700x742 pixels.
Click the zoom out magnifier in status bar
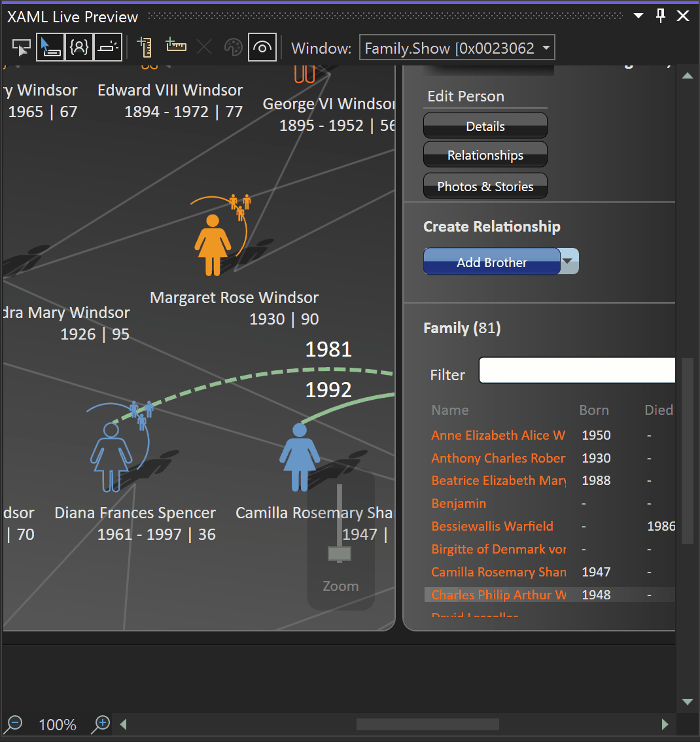(x=13, y=724)
